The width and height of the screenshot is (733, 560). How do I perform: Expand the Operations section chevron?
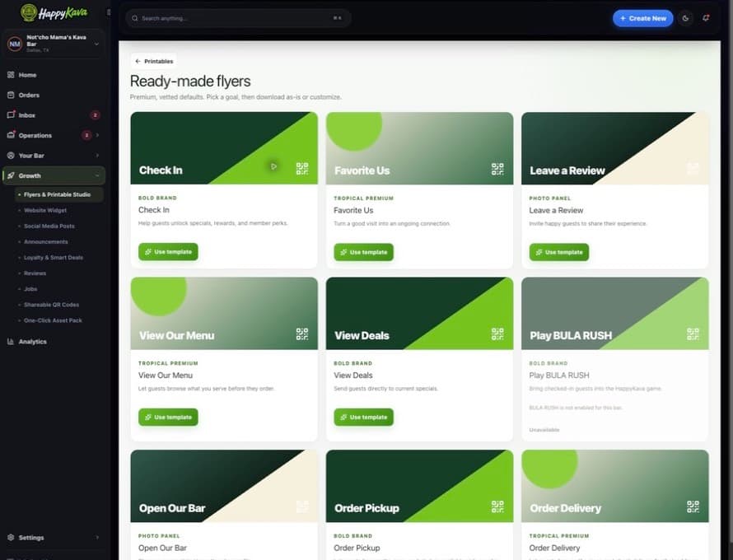[97, 135]
